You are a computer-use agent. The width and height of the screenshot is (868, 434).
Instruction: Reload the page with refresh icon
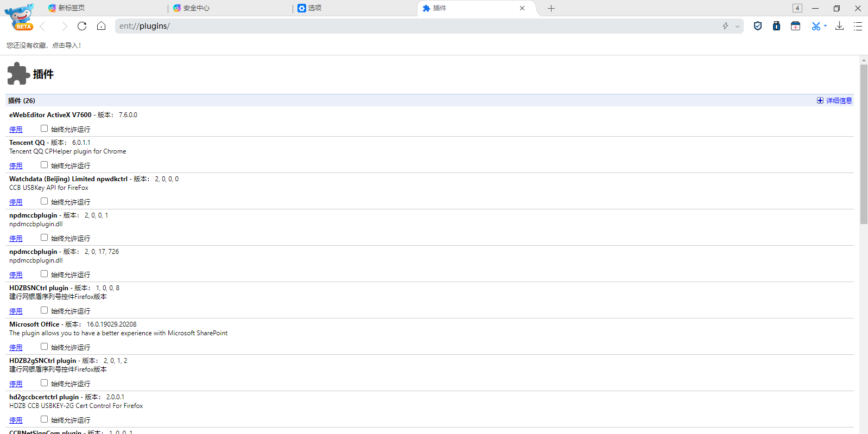tap(82, 26)
